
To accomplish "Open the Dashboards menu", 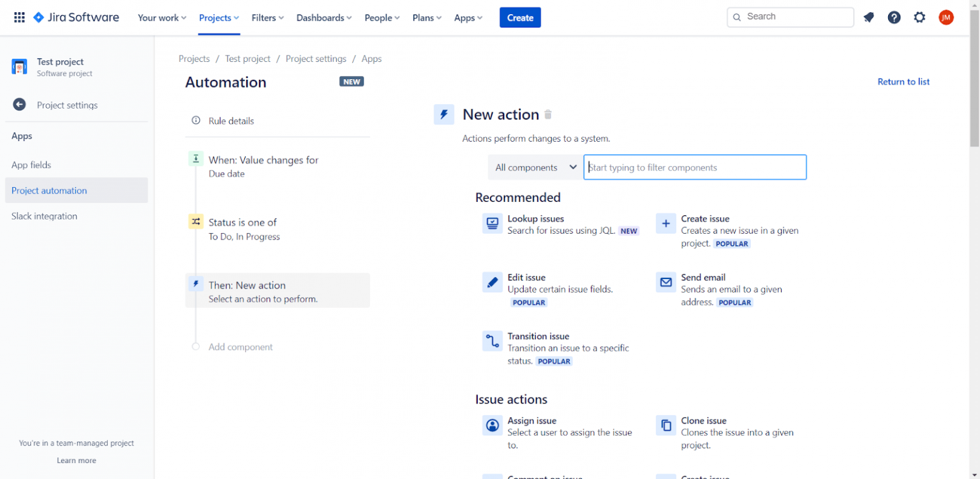I will (x=323, y=18).
